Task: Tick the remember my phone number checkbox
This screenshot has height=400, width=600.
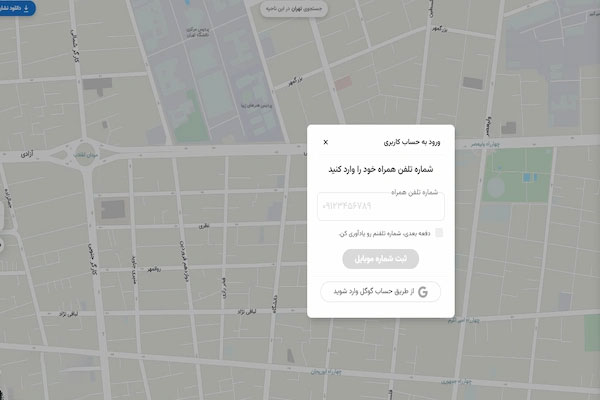Action: tap(439, 233)
